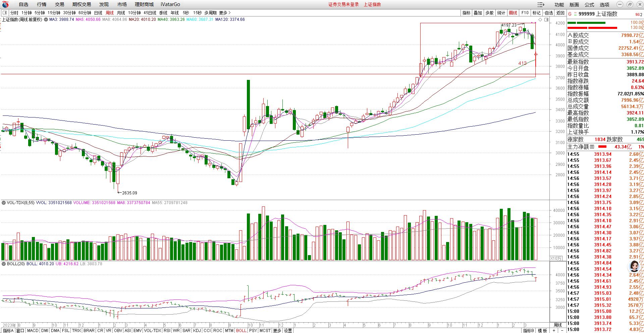This screenshot has height=333, width=644.
Task: Expand the VOL-TDX indicator settings dropdown
Action: coord(4,203)
